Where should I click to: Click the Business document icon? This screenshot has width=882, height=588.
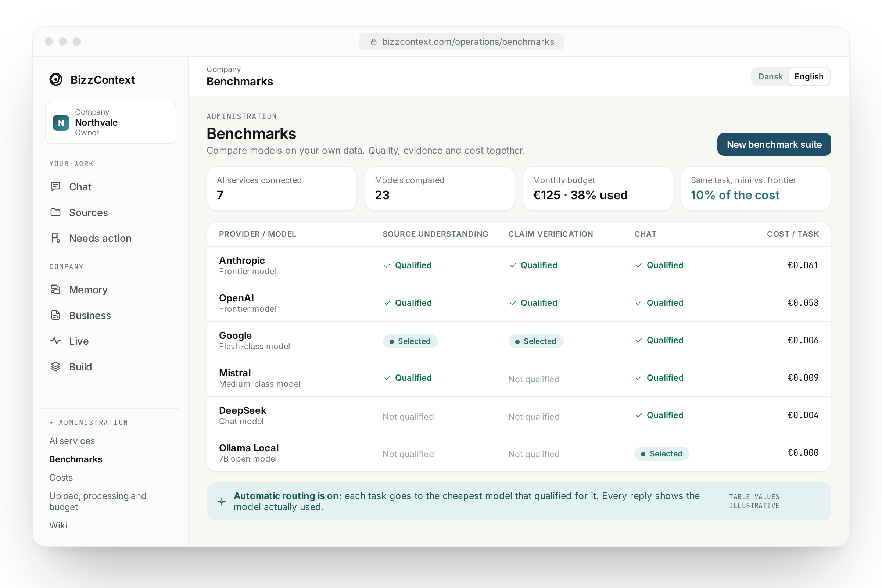click(55, 315)
